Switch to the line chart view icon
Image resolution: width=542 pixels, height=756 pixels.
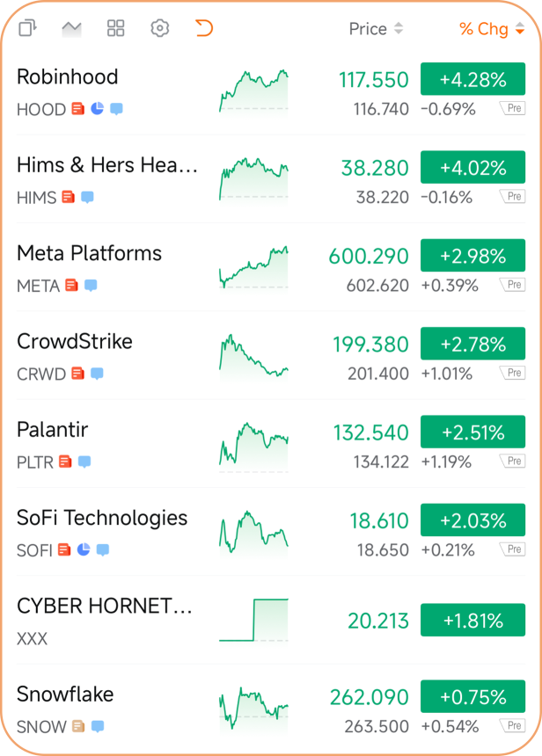71,28
